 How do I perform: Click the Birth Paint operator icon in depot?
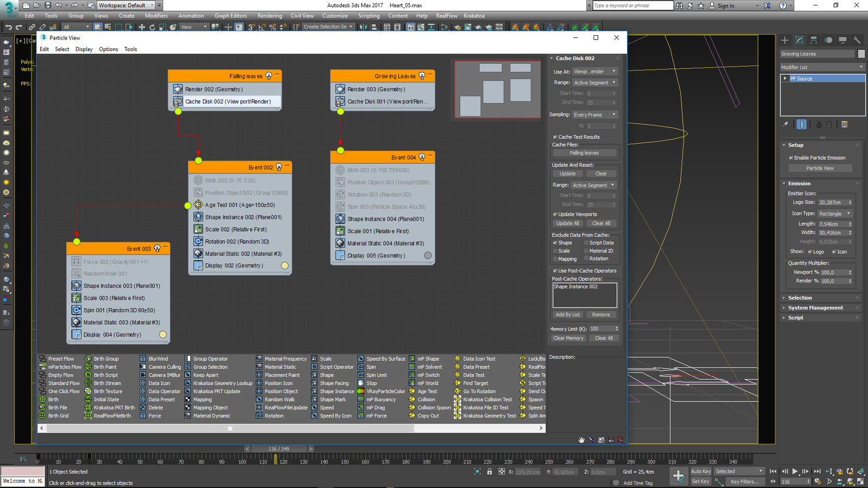[88, 367]
